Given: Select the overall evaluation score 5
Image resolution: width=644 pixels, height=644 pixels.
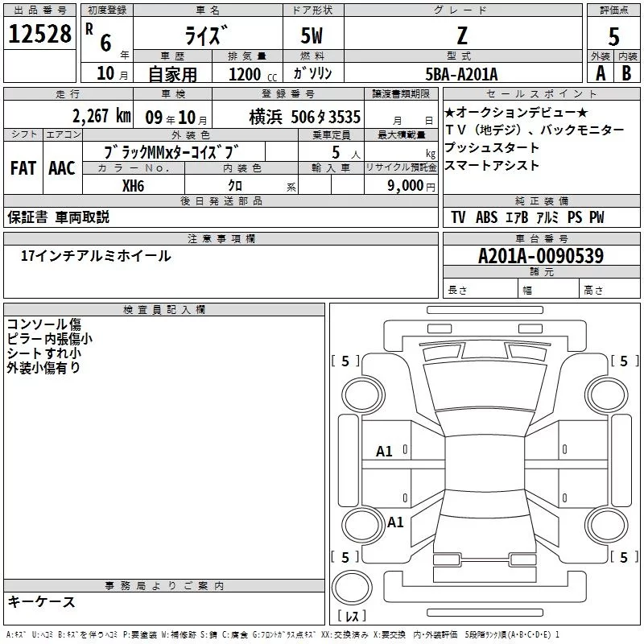Looking at the screenshot, I should (613, 35).
